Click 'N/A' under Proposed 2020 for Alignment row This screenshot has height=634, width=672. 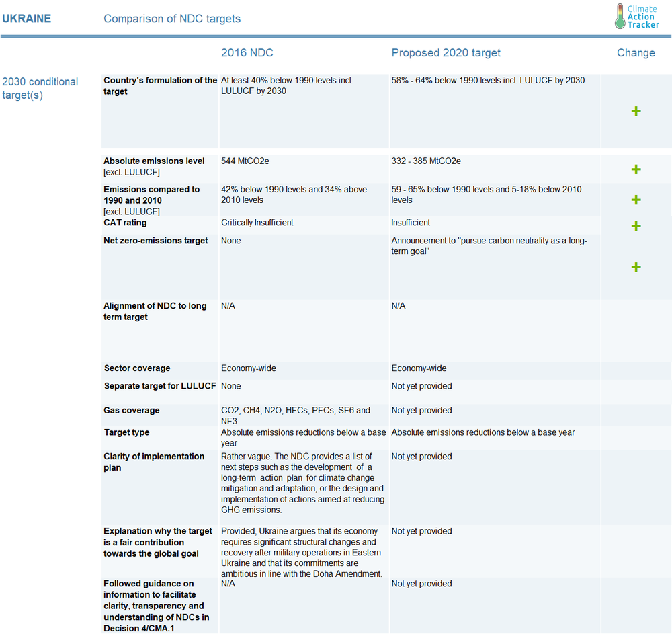398,306
